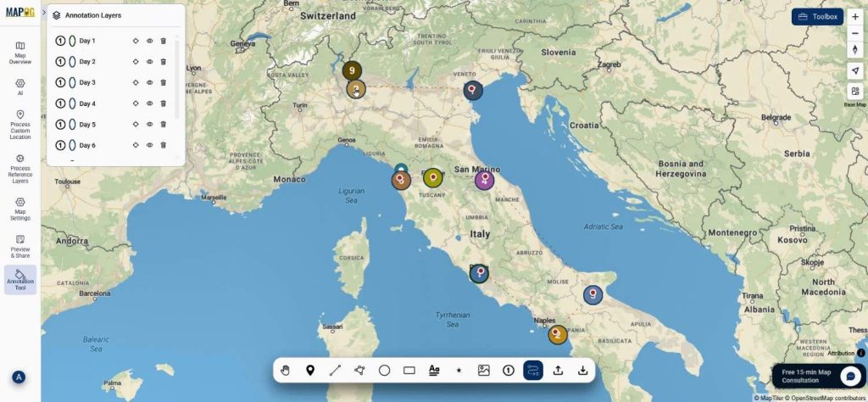Open the Day 1 color oval swatch
868x402 pixels.
(x=72, y=41)
